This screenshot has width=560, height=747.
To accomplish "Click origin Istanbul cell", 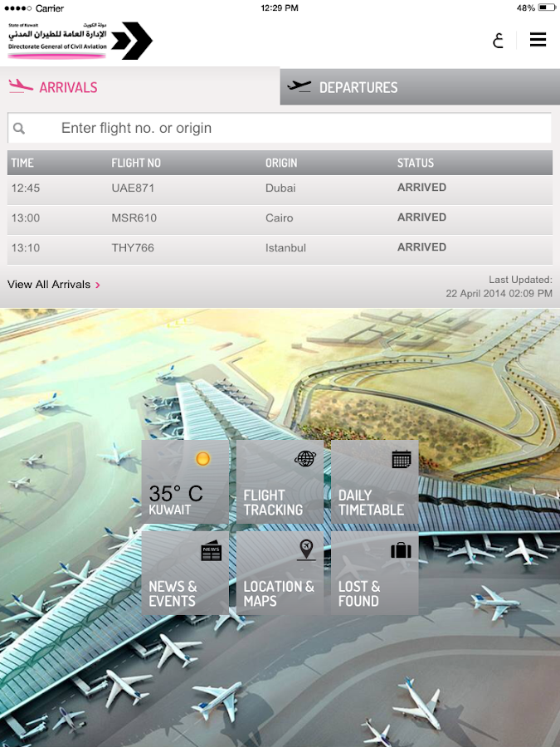I will pyautogui.click(x=285, y=248).
